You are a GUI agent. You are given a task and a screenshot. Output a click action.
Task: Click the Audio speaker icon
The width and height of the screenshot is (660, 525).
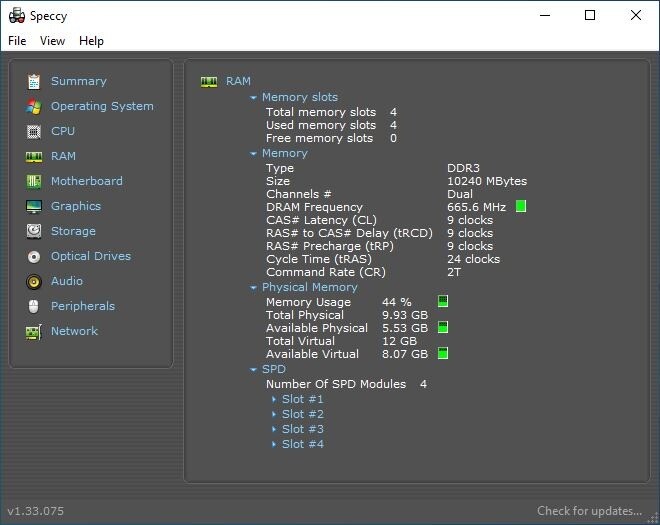pos(34,282)
